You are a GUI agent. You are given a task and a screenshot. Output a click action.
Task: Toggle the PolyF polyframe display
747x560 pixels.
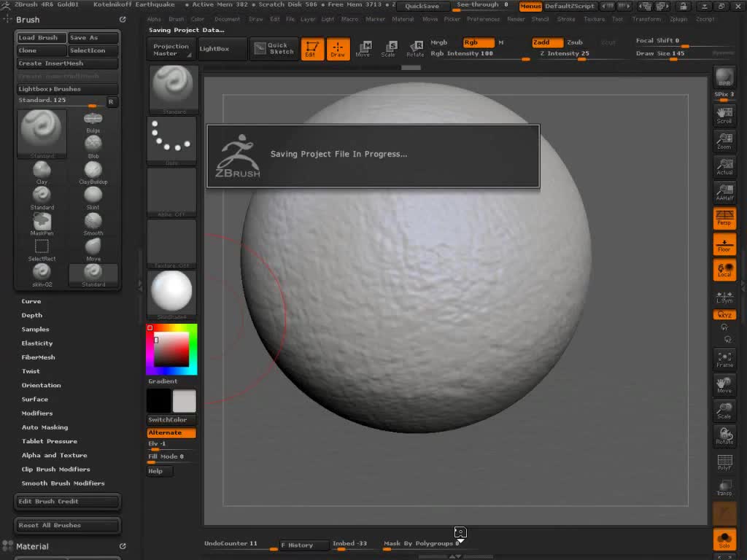[x=724, y=462]
